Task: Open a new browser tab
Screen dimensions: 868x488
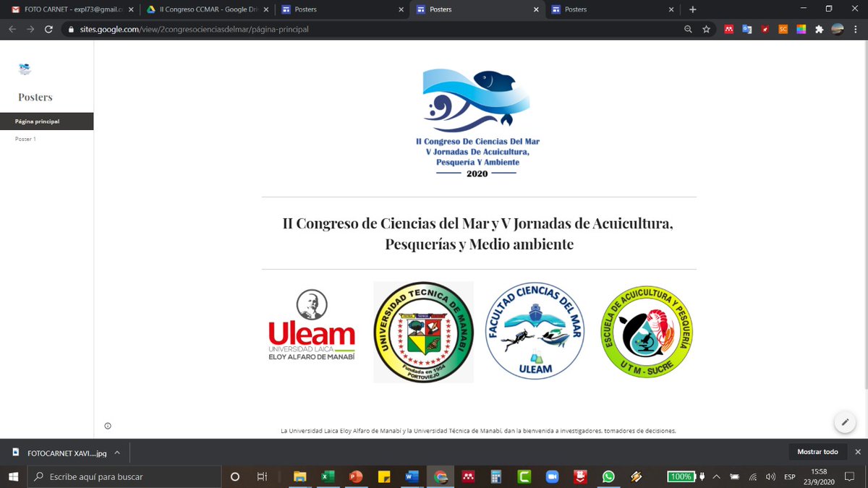Action: coord(692,9)
